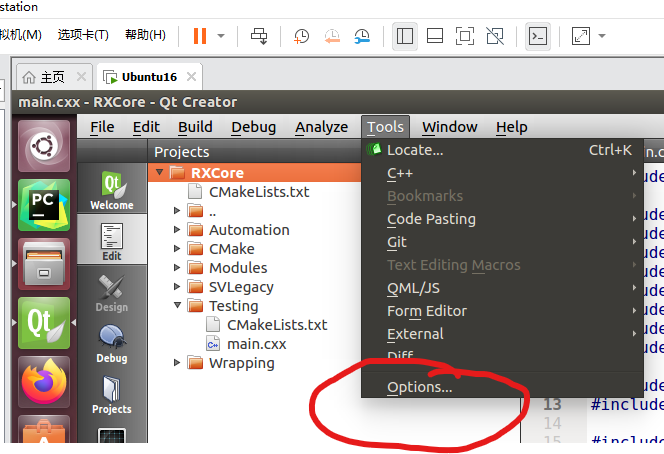The height and width of the screenshot is (454, 664).
Task: Click the send Ctrl+Alt+Del icon
Action: tap(259, 36)
